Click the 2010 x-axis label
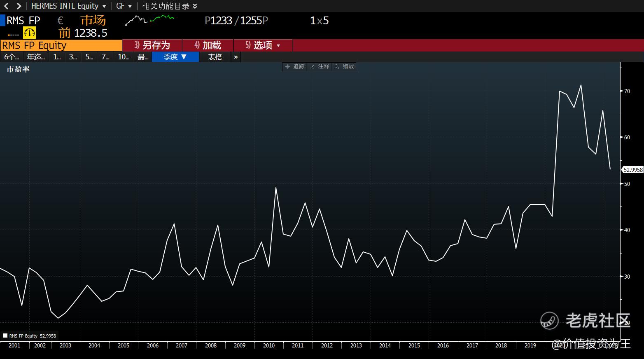 tap(269, 345)
